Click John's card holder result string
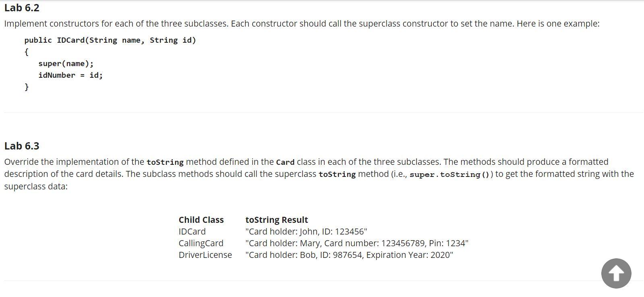Image resolution: width=644 pixels, height=297 pixels. [306, 231]
